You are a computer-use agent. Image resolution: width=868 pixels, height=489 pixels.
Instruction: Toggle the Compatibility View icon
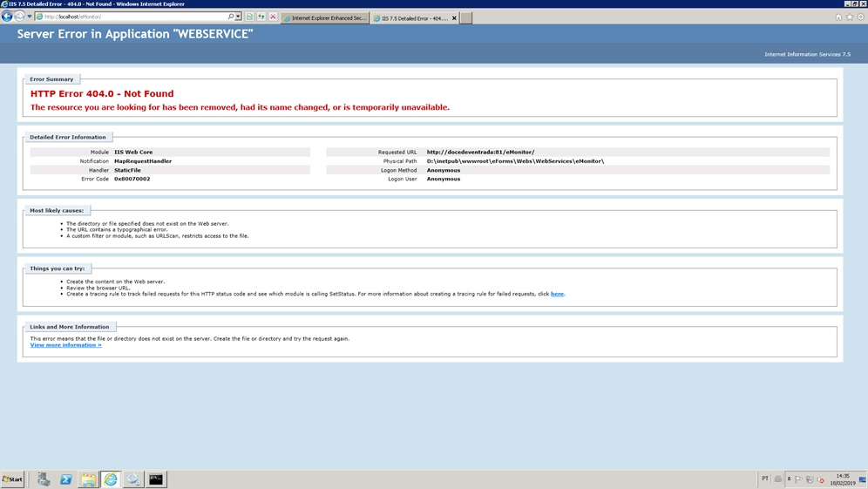tap(249, 17)
